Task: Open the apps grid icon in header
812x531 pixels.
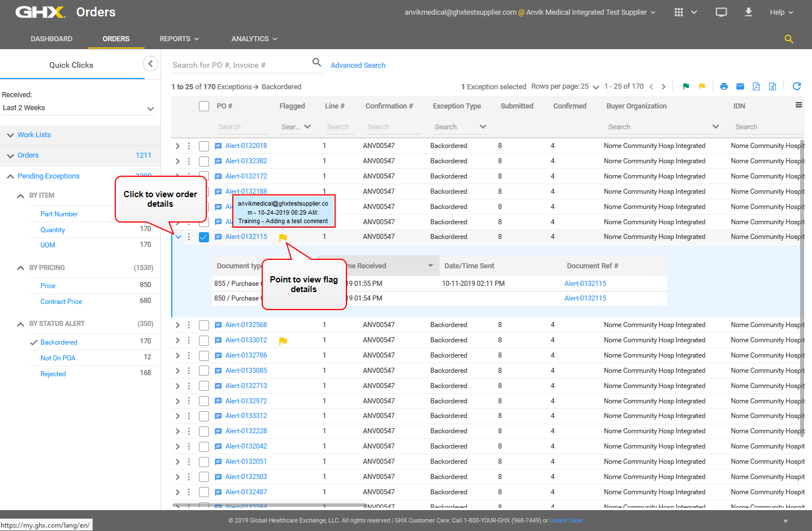Action: 679,12
